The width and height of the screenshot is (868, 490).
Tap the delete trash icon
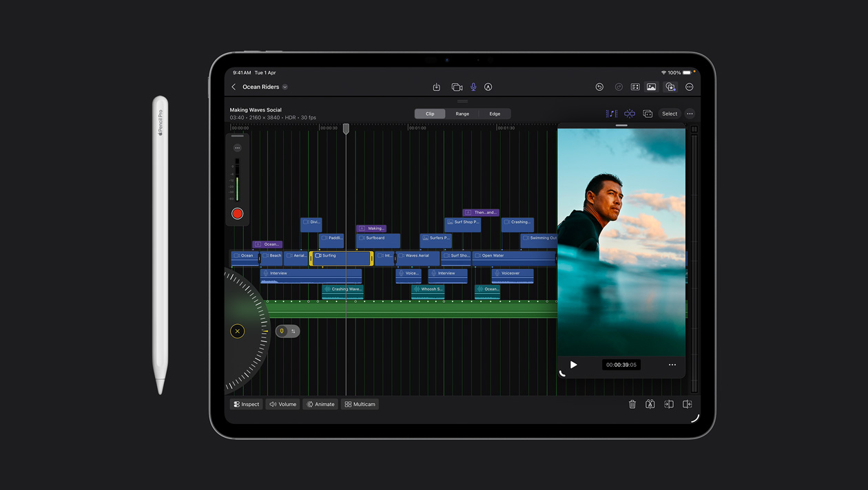tap(632, 404)
